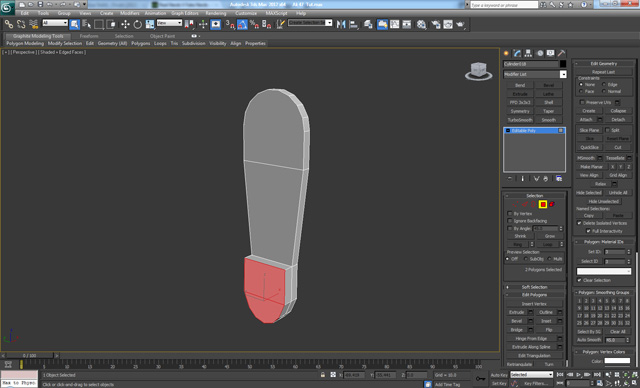The image size is (640, 388).
Task: Expand the Soft Selection rollout
Action: [534, 287]
